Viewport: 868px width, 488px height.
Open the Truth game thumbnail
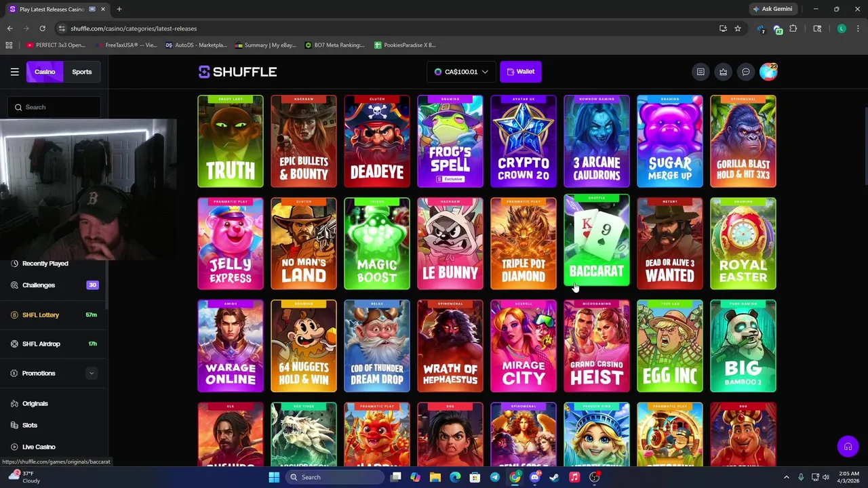click(x=231, y=141)
